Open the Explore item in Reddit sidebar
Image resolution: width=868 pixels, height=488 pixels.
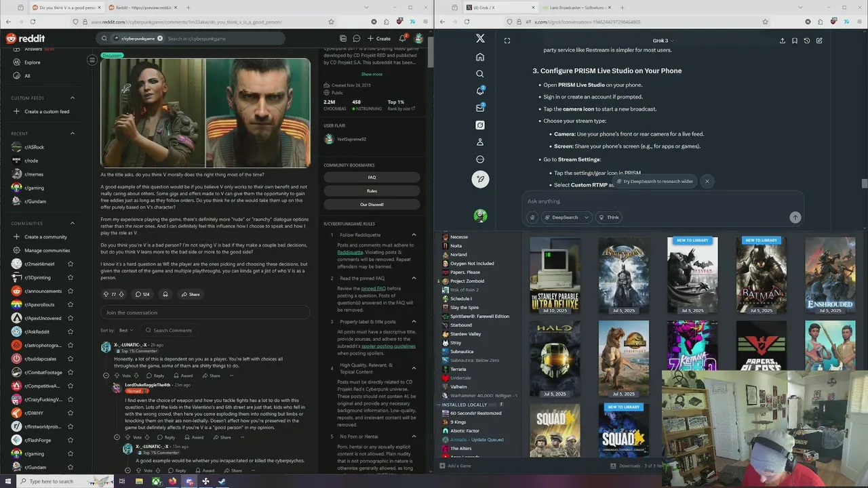coord(33,62)
